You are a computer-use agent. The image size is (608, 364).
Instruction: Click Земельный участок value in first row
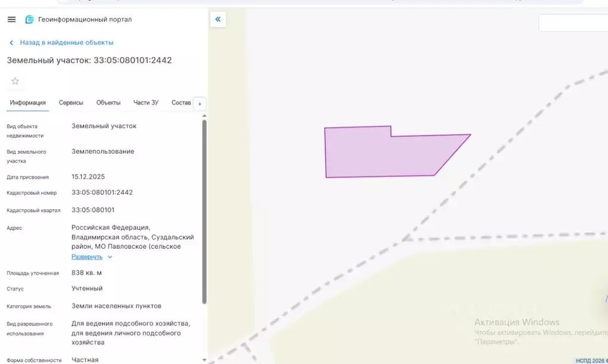pyautogui.click(x=104, y=126)
